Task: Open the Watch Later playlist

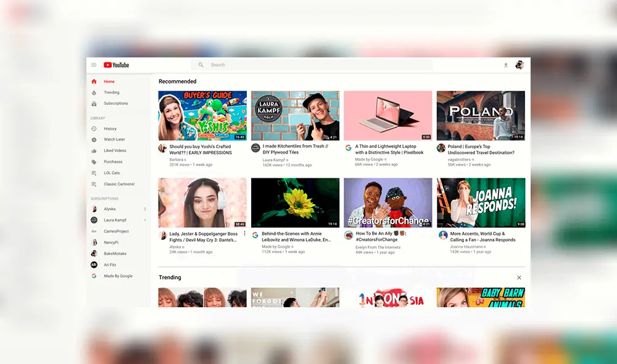Action: [x=113, y=139]
